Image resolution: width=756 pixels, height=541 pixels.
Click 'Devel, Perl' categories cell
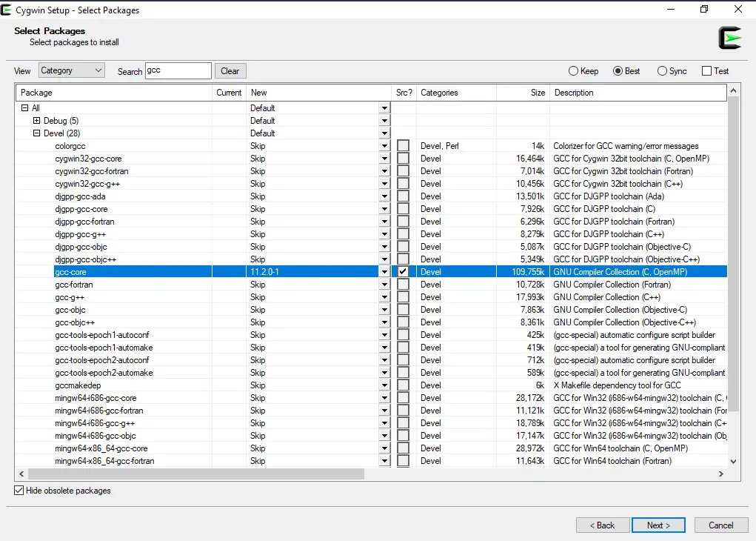[x=439, y=146]
